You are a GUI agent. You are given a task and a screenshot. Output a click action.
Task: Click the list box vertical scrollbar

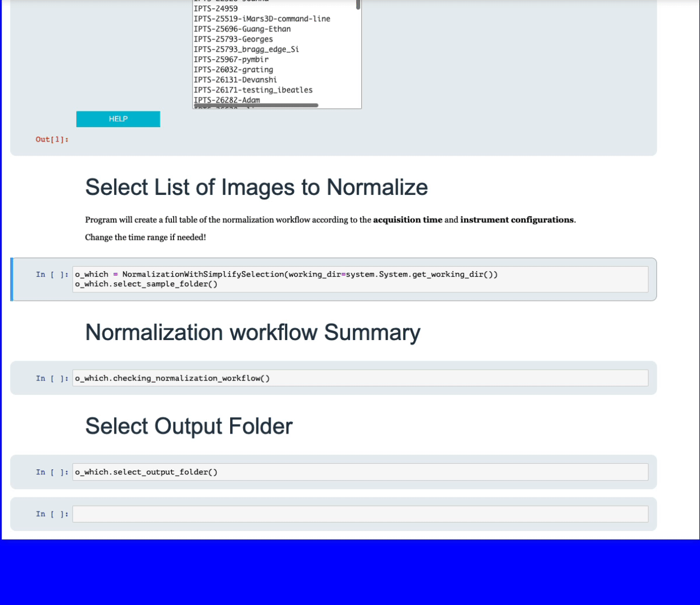pos(358,5)
